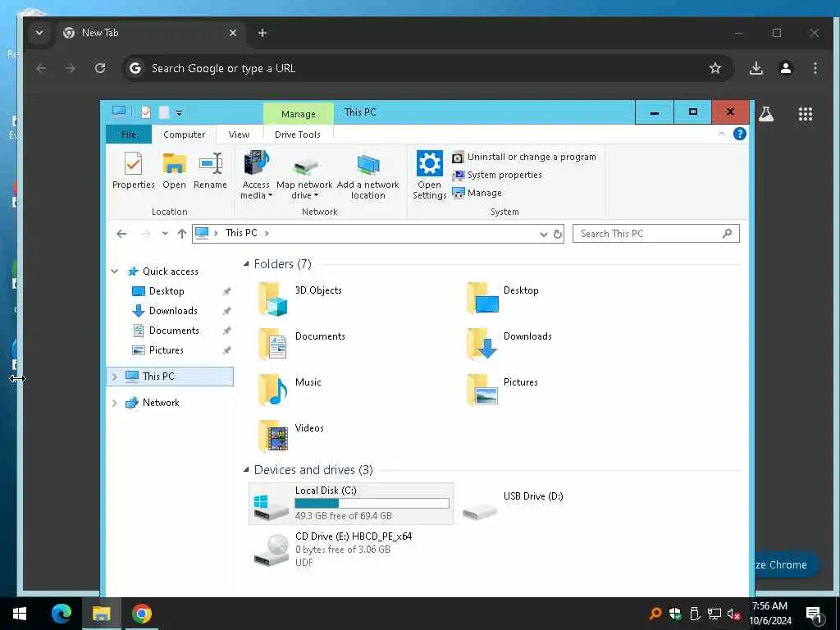Select Local Disk (C:) drive
Screen dimensions: 840x630
(351, 504)
